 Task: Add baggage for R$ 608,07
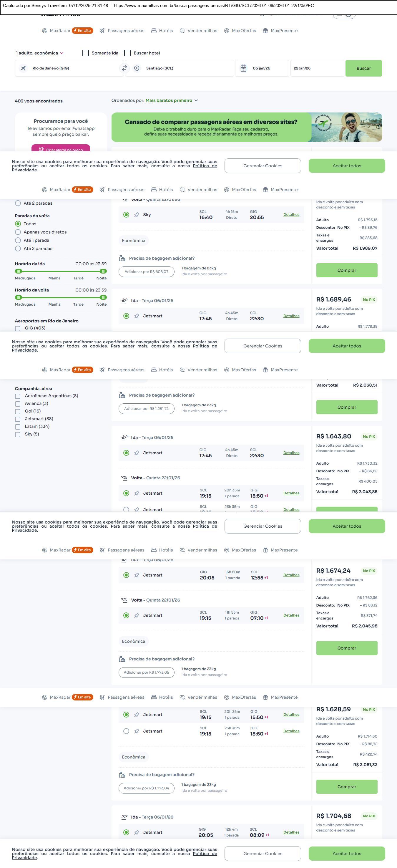pyautogui.click(x=146, y=272)
